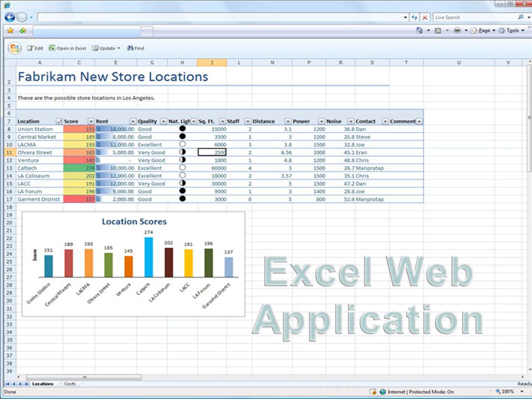Click the Fabrikam New Store Locations title
The height and width of the screenshot is (399, 532).
tap(113, 76)
